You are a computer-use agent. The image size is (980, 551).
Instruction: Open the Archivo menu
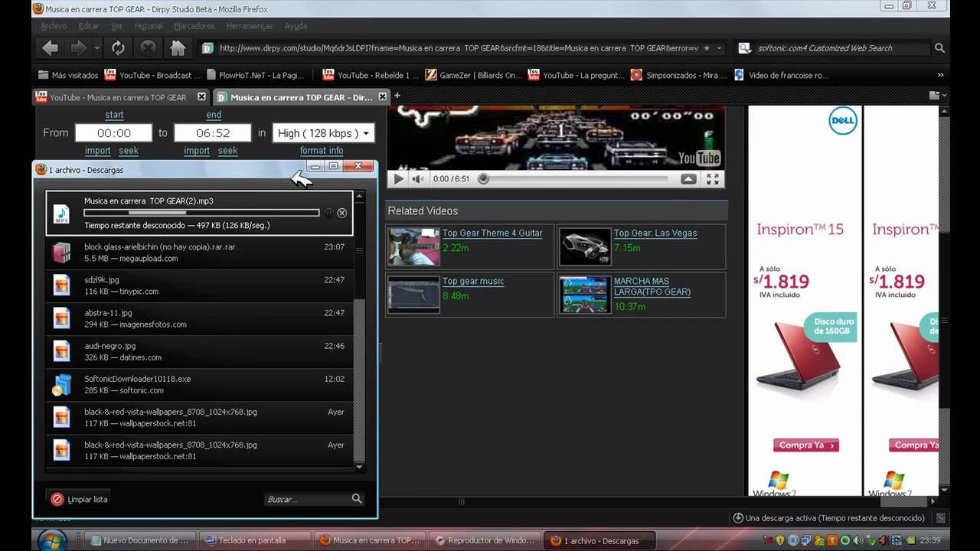point(54,26)
